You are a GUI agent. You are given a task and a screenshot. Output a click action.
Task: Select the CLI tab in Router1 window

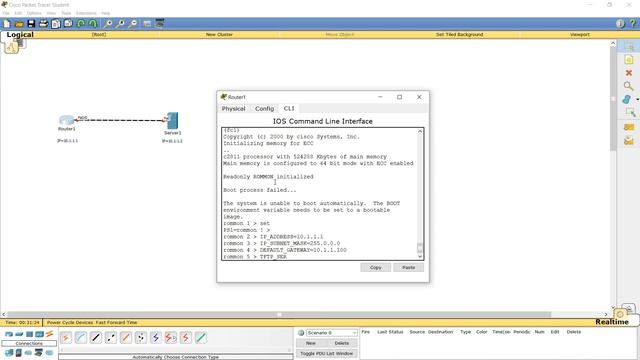tap(289, 108)
